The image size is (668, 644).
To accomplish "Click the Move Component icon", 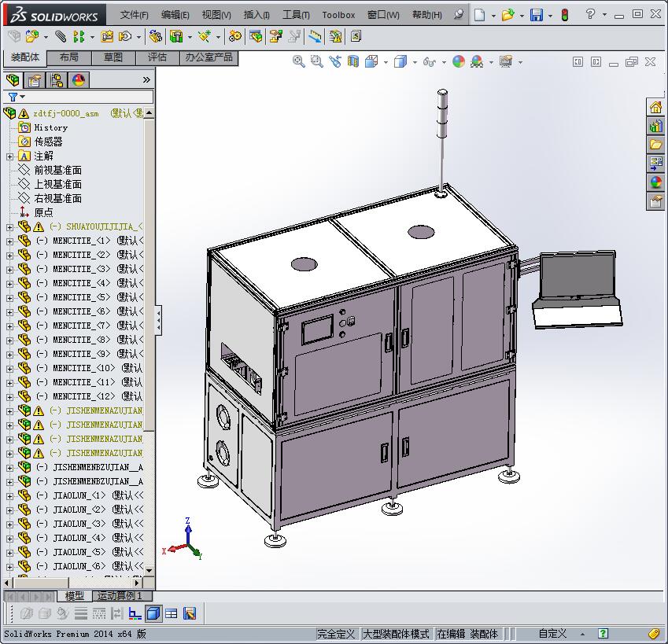I will (125, 37).
